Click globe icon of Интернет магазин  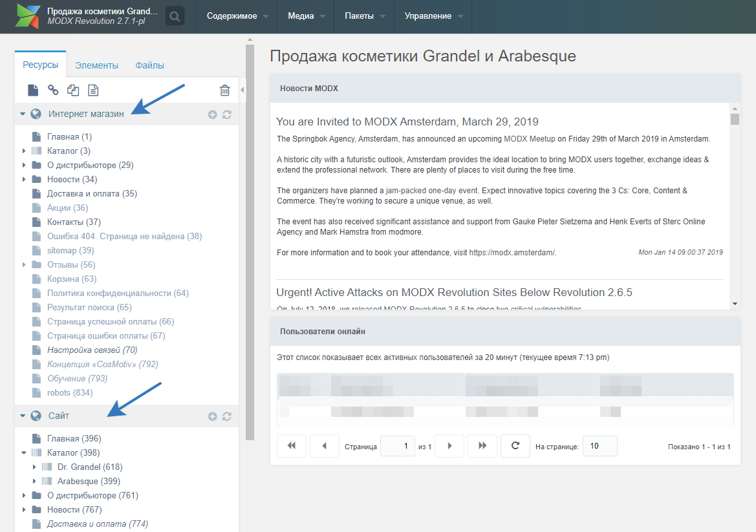pos(36,114)
